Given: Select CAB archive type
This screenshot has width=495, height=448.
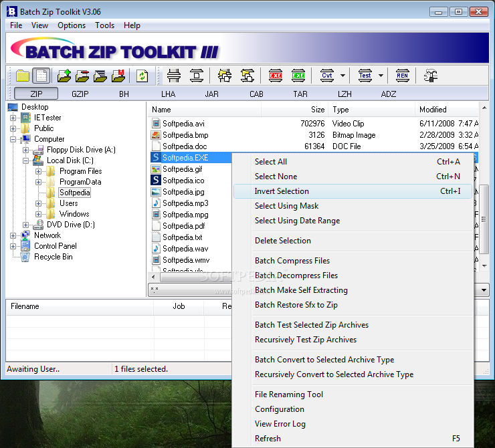Looking at the screenshot, I should 256,94.
